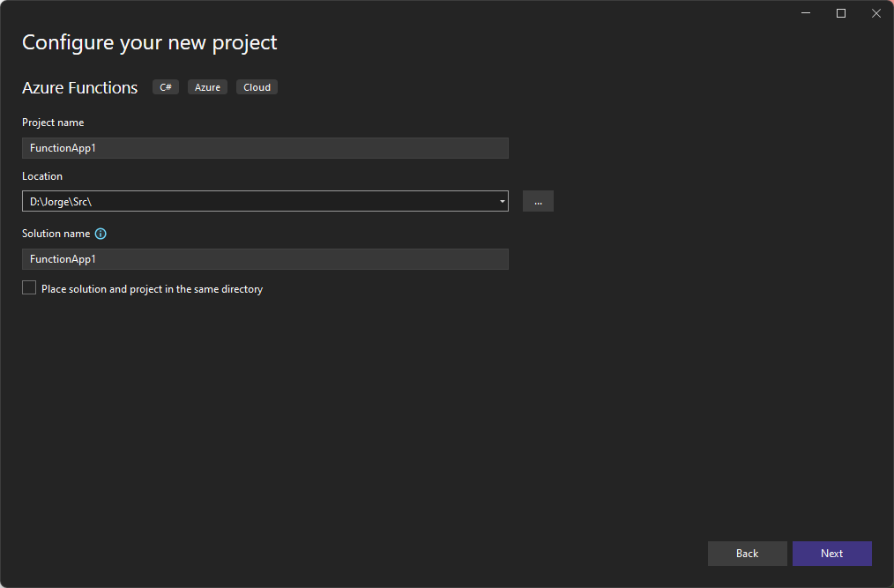Browse for location with the ellipsis button

(x=538, y=201)
